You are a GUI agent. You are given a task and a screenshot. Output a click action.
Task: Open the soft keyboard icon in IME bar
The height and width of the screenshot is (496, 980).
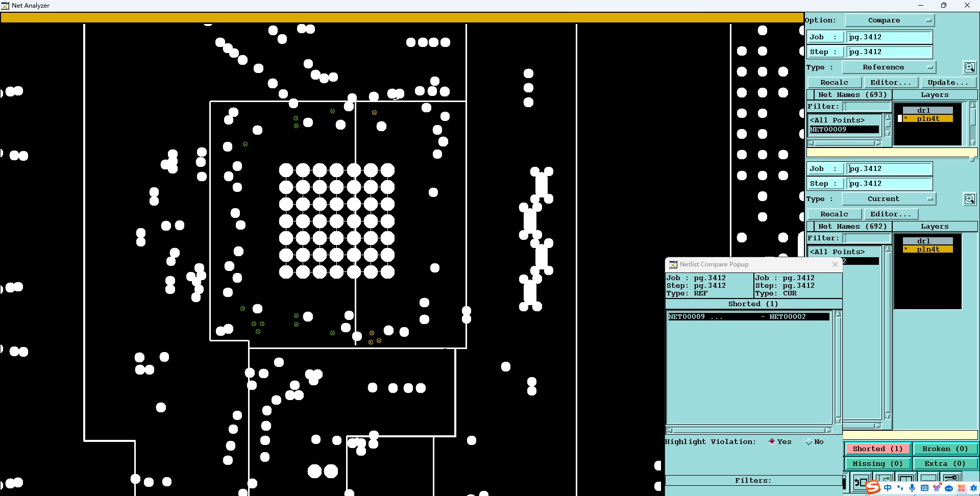[924, 488]
